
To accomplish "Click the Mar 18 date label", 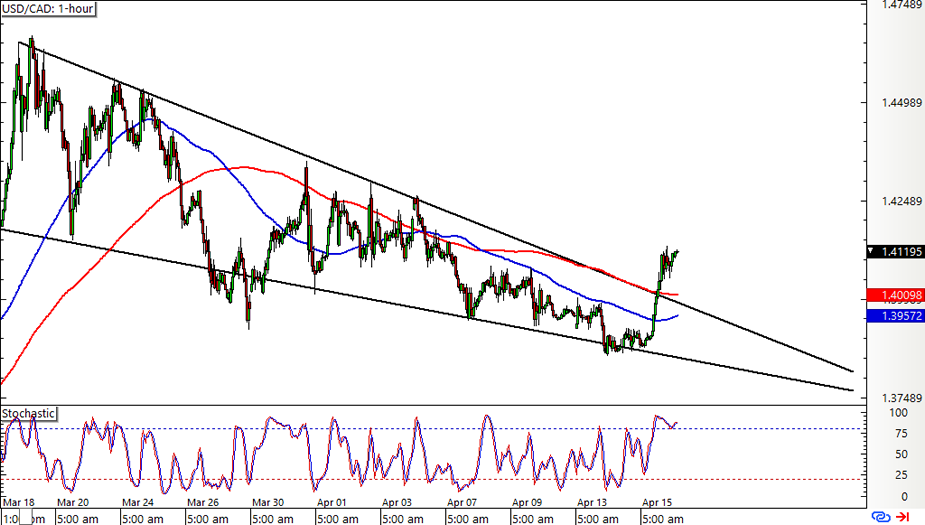I will 18,503.
